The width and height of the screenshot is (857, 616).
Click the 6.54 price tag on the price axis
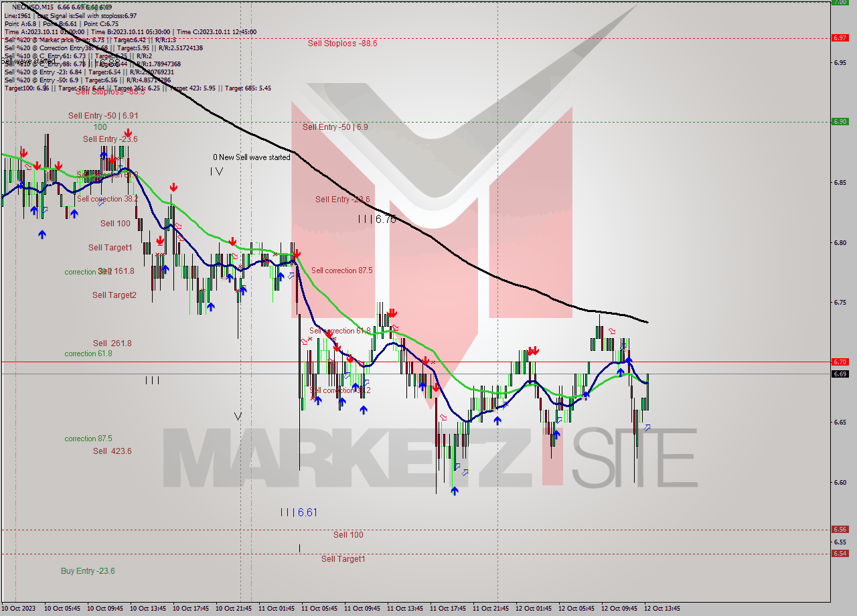(840, 554)
